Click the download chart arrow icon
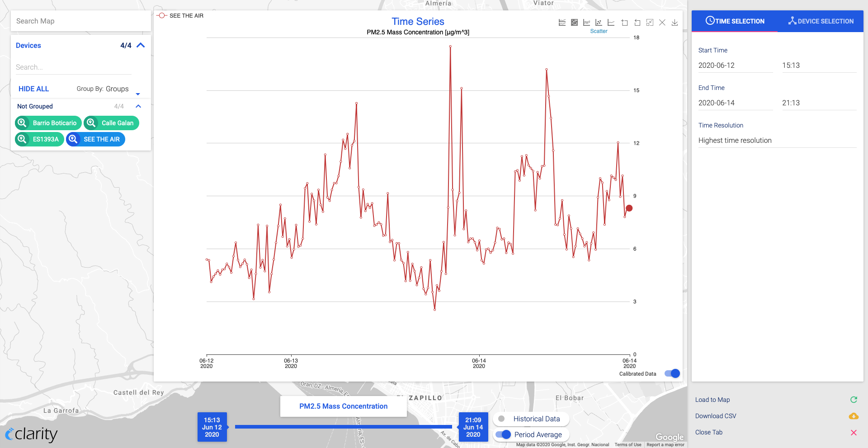Screen dimensions: 868x448 [675, 23]
